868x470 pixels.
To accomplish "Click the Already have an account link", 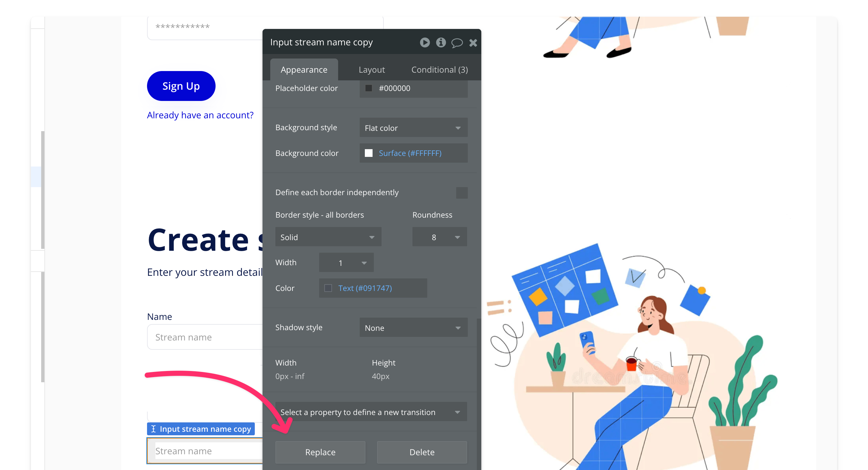I will (200, 115).
